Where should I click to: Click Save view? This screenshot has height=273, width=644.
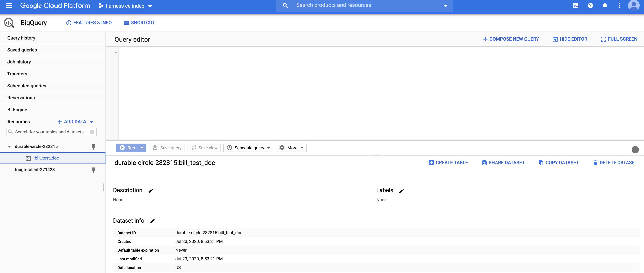point(204,148)
